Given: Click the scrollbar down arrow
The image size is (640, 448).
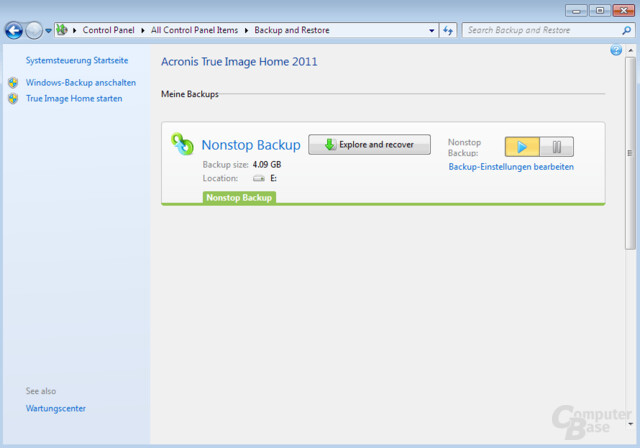Looking at the screenshot, I should (x=631, y=424).
